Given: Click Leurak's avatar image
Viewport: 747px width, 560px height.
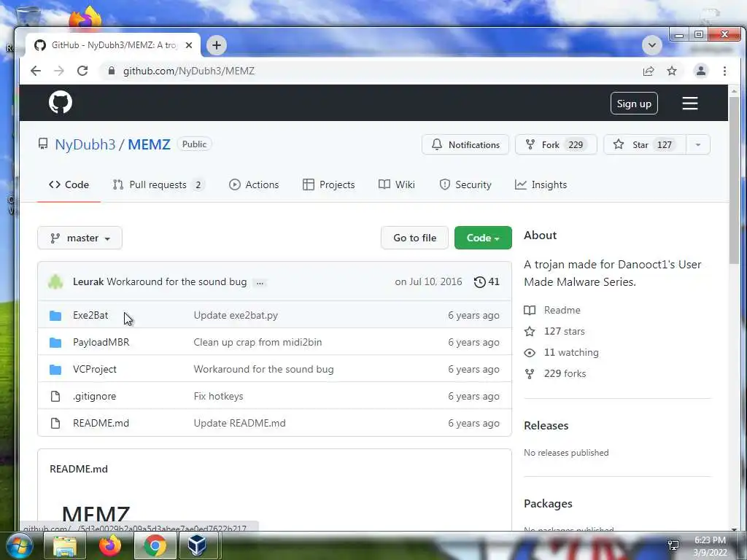Looking at the screenshot, I should tap(55, 281).
